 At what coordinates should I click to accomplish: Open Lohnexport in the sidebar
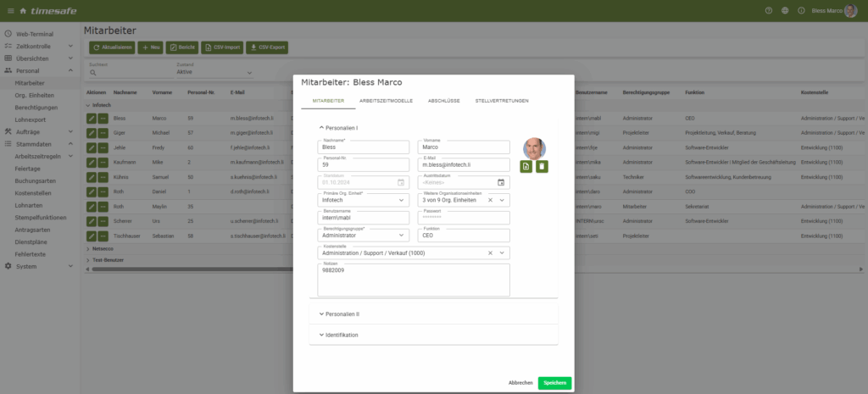[30, 119]
